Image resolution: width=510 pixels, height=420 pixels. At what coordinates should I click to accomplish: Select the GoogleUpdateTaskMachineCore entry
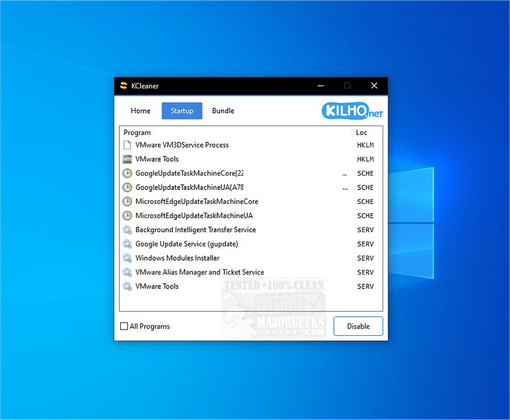(x=251, y=173)
